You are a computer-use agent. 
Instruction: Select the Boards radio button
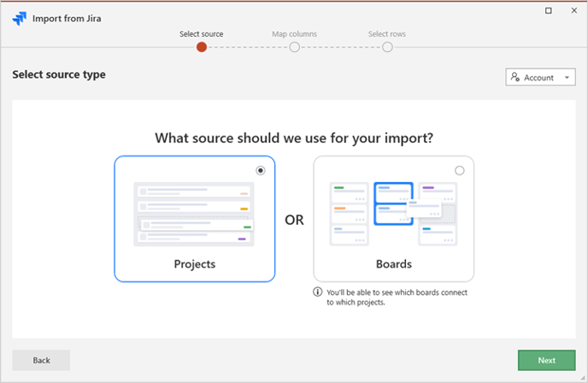click(460, 171)
